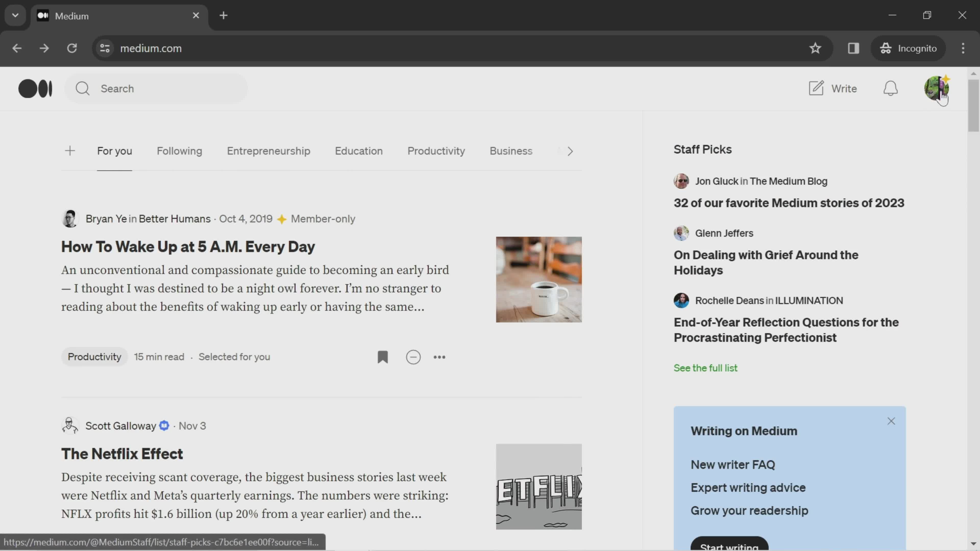Close the Medium browser tab
The width and height of the screenshot is (980, 551).
click(x=196, y=16)
